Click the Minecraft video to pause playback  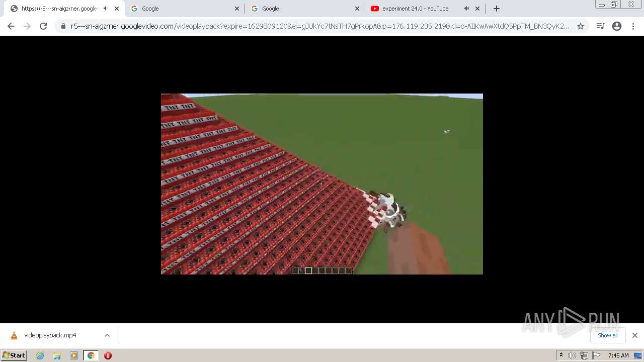(x=322, y=184)
